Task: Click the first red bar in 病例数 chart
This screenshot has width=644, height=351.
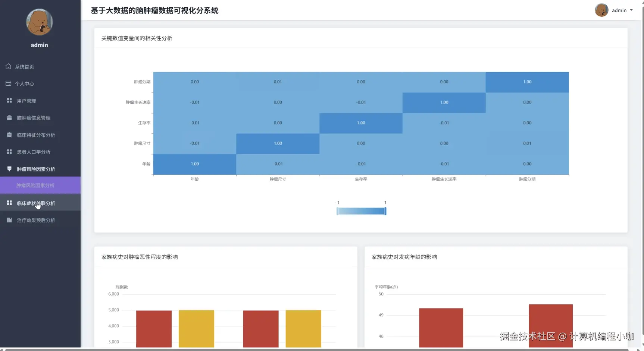Action: pyautogui.click(x=154, y=329)
